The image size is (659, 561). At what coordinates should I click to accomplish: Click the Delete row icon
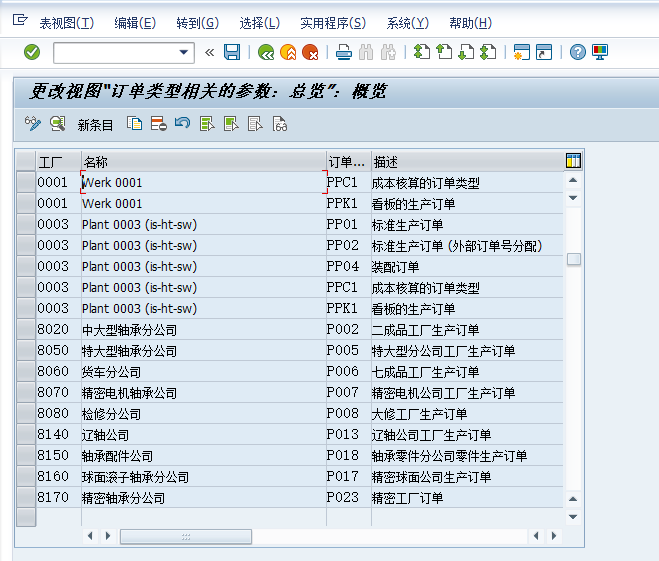[x=159, y=124]
